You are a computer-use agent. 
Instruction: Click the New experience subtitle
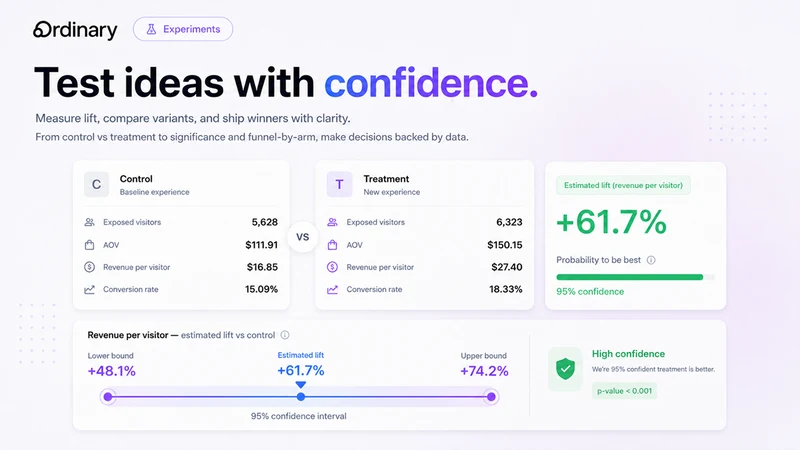click(x=392, y=192)
